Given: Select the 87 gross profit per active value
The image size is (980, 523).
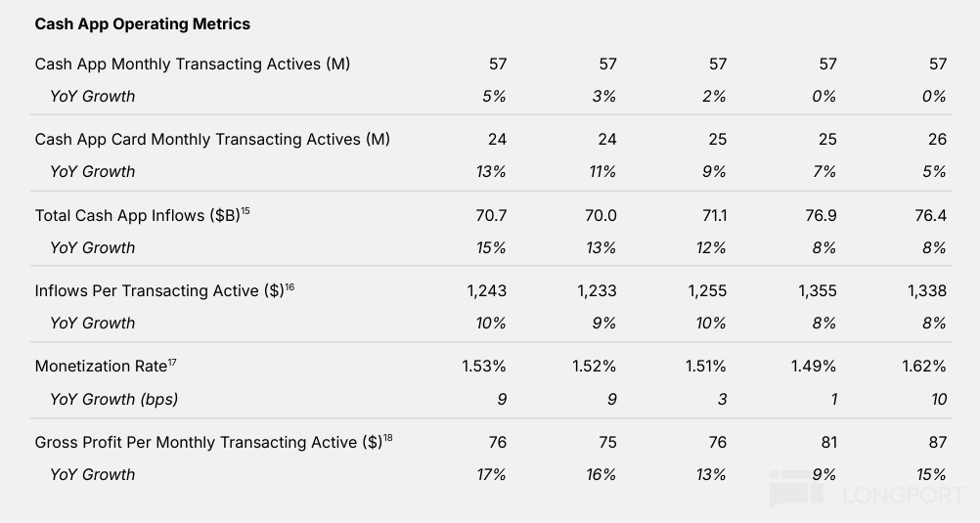Looking at the screenshot, I should 938,442.
